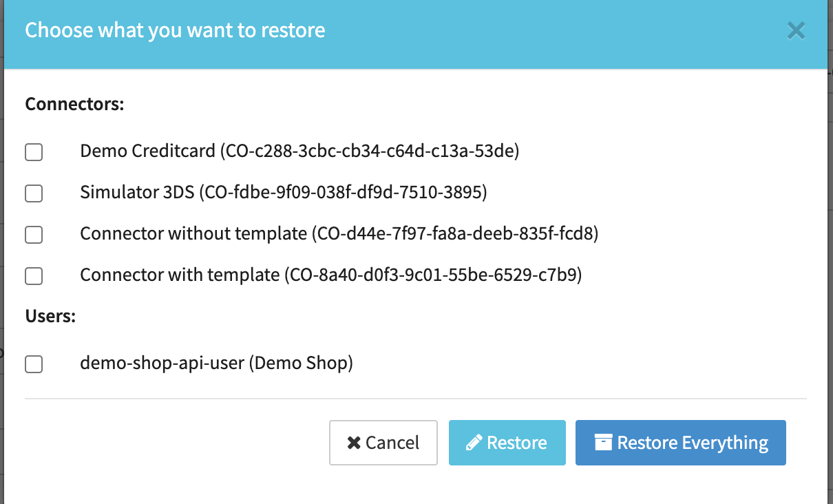Click the Connector without template label text
This screenshot has height=504, width=833.
tap(339, 233)
